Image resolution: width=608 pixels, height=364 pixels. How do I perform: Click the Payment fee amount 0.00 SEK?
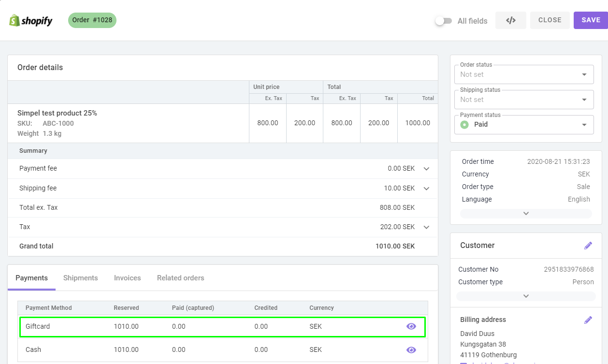[401, 169]
